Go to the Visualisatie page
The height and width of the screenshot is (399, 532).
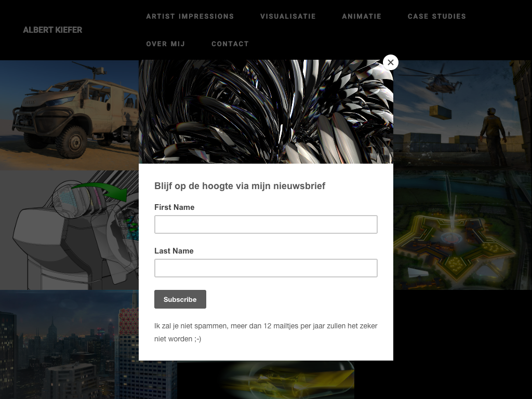(288, 16)
